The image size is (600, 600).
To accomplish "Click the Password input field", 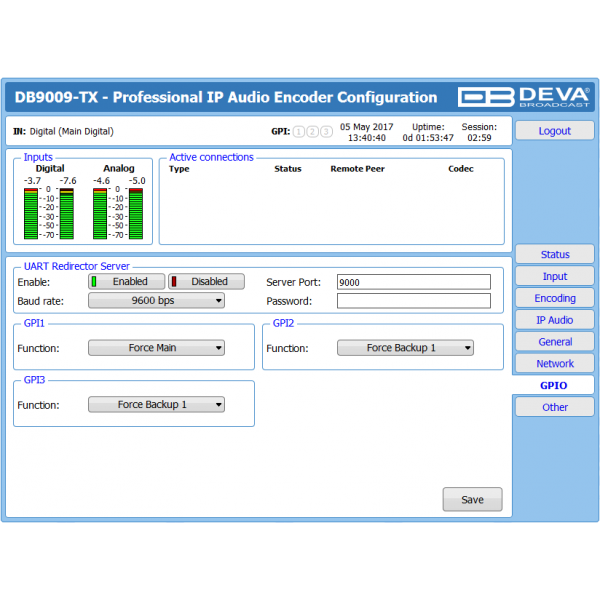I will pyautogui.click(x=414, y=301).
